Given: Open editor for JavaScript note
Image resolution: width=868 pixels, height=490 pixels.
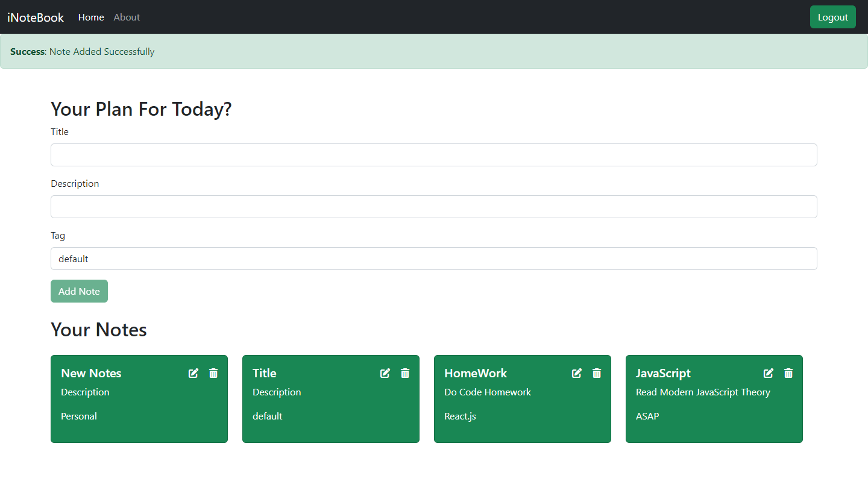Looking at the screenshot, I should click(769, 373).
